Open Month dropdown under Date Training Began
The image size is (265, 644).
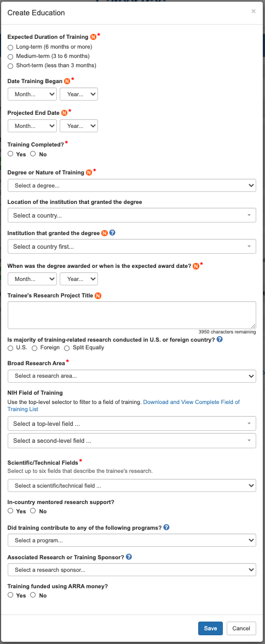32,94
